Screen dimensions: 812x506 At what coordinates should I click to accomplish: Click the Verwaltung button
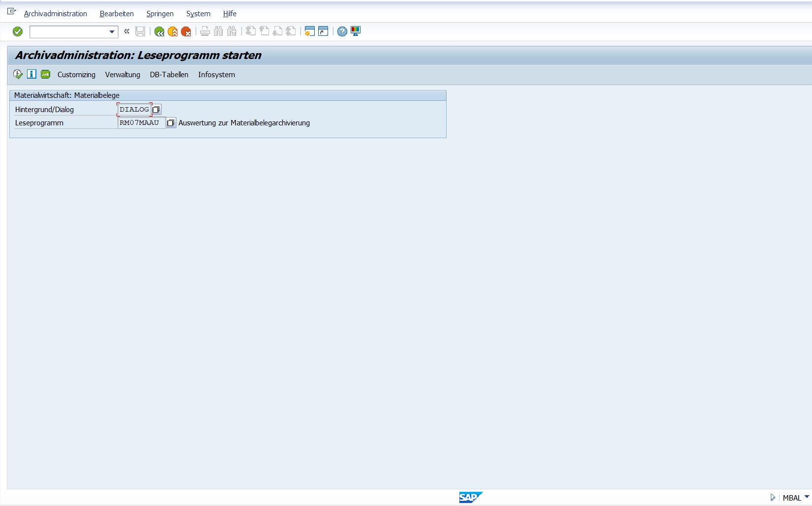click(x=122, y=75)
